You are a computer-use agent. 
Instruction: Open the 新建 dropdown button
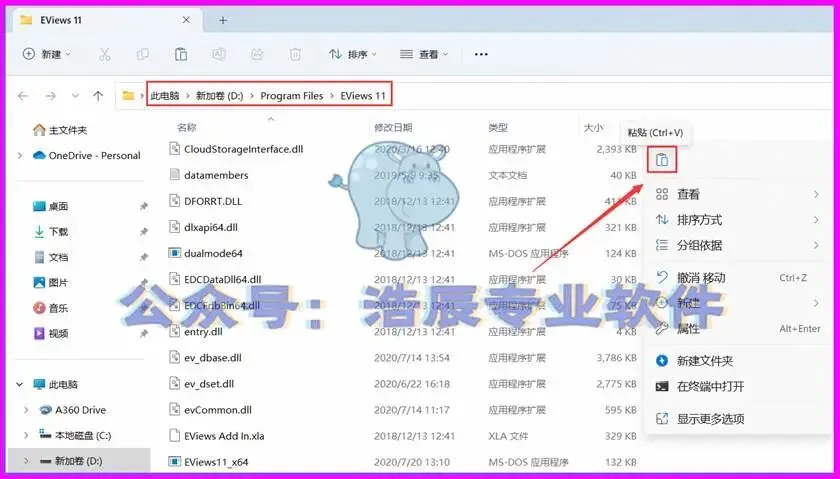click(47, 54)
